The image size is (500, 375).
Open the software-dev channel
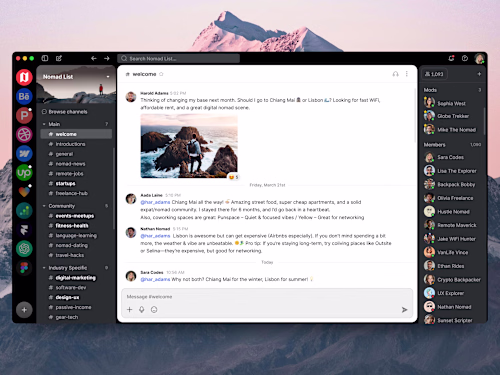point(76,287)
